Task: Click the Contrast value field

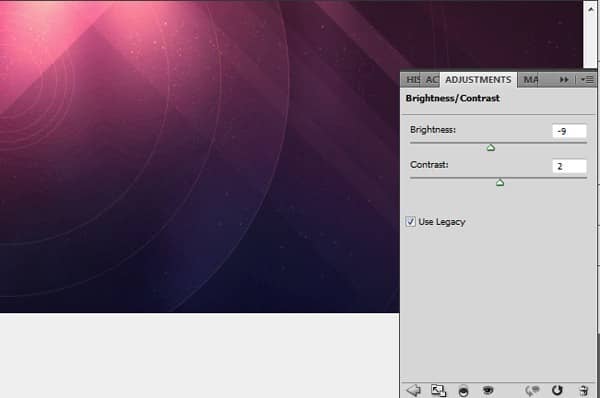Action: pyautogui.click(x=569, y=166)
